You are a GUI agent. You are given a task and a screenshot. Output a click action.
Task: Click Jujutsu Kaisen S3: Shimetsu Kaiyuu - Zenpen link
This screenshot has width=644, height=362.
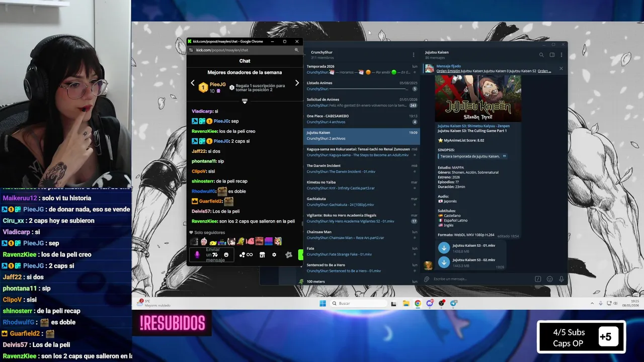click(473, 126)
